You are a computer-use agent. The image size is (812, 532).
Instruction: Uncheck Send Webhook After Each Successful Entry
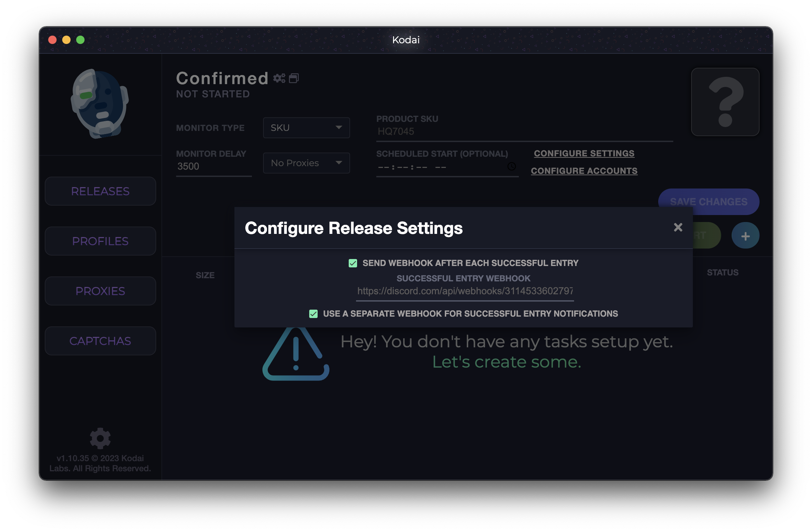[353, 263]
